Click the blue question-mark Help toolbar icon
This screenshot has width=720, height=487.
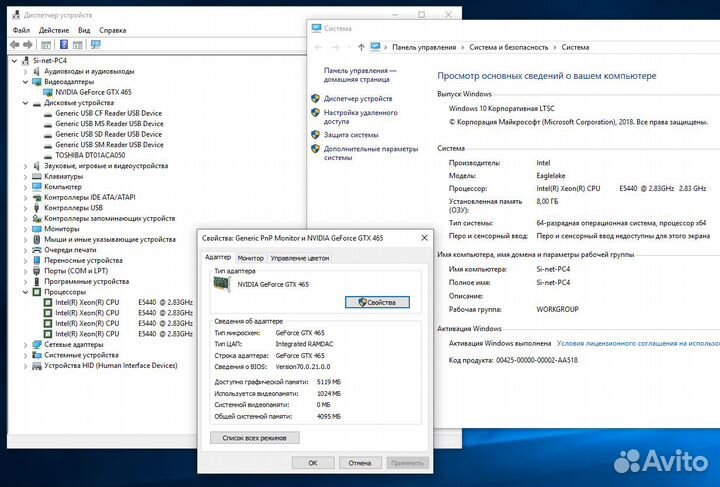(x=64, y=45)
